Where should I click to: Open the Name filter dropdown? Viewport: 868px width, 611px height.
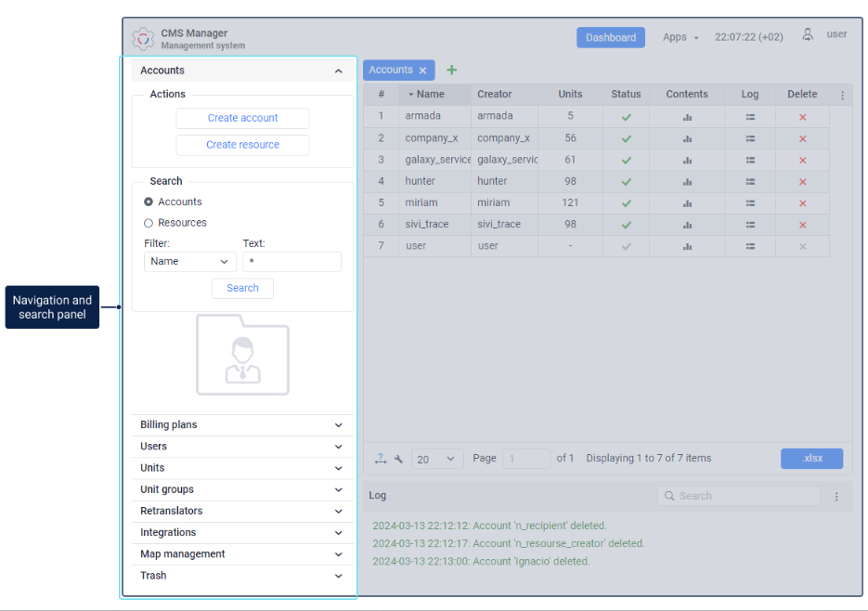pos(190,262)
